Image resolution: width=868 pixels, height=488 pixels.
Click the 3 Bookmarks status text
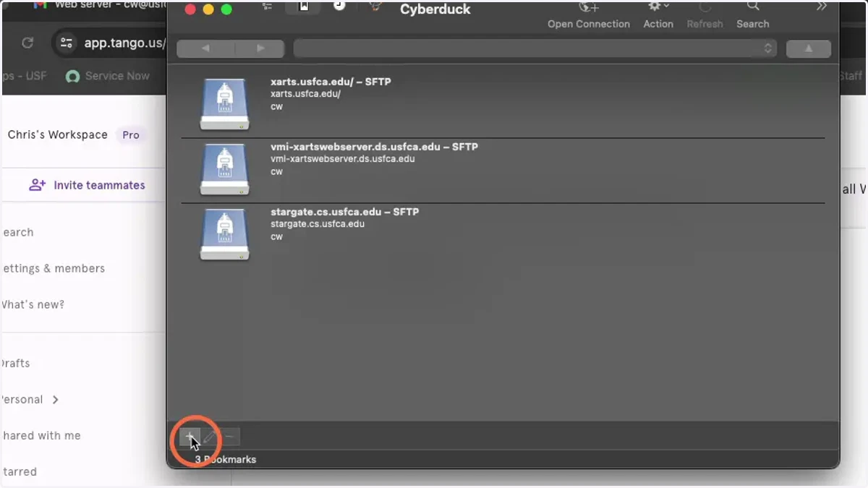[x=226, y=459]
